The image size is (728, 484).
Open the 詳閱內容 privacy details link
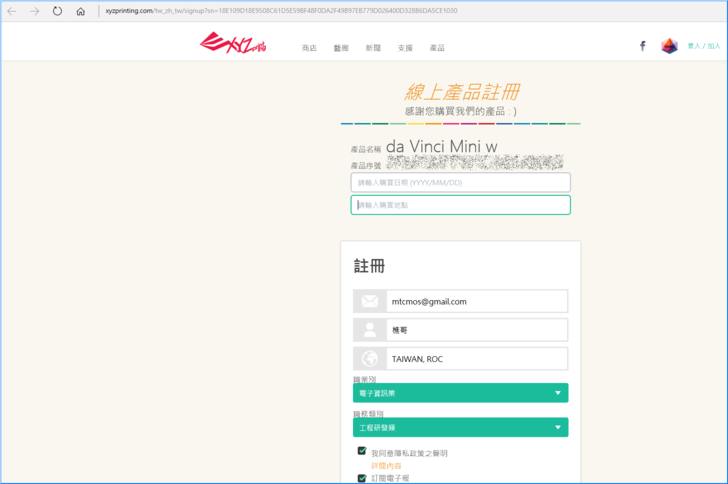click(x=386, y=465)
